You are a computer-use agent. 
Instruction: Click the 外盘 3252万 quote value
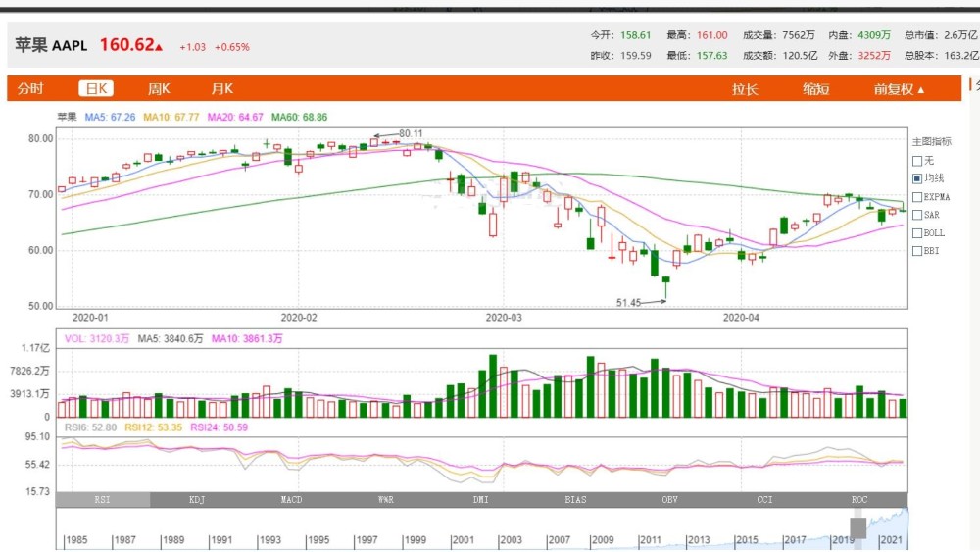pos(859,56)
